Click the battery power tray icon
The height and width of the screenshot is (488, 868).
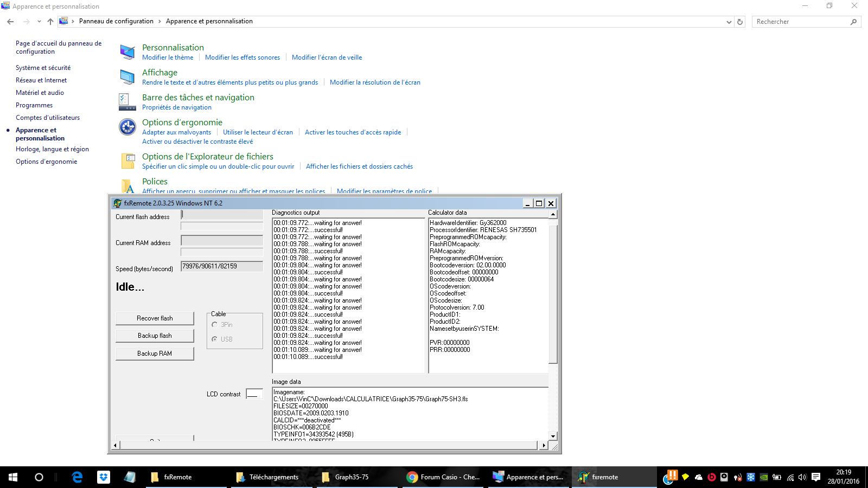(x=777, y=477)
